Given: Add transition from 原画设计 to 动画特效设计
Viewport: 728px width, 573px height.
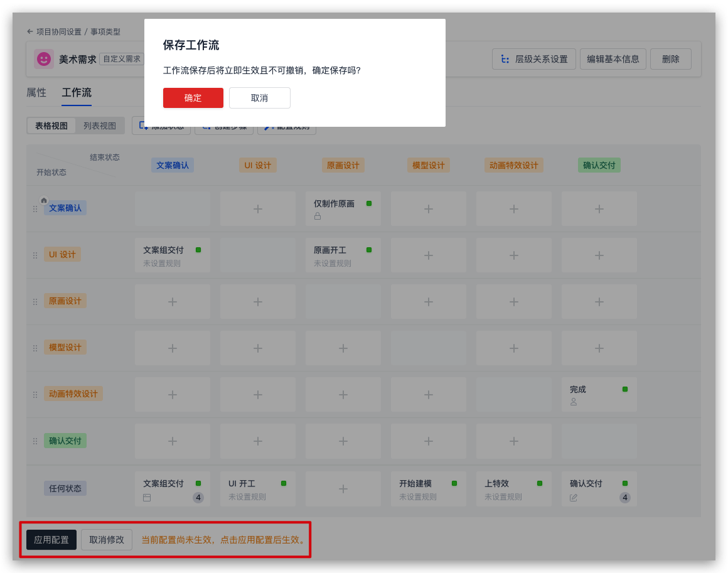Looking at the screenshot, I should 514,302.
